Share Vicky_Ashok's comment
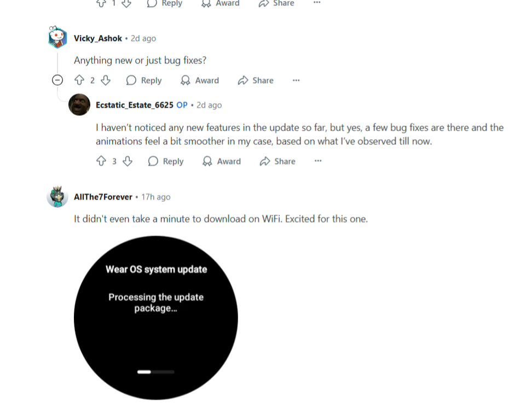Viewport: 532px width, 403px height. [256, 80]
